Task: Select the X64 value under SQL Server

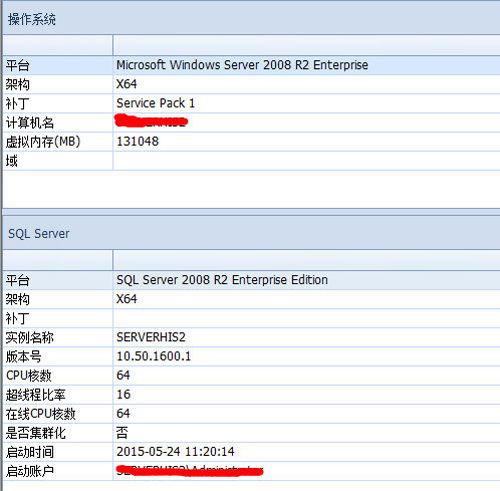Action: [x=126, y=299]
